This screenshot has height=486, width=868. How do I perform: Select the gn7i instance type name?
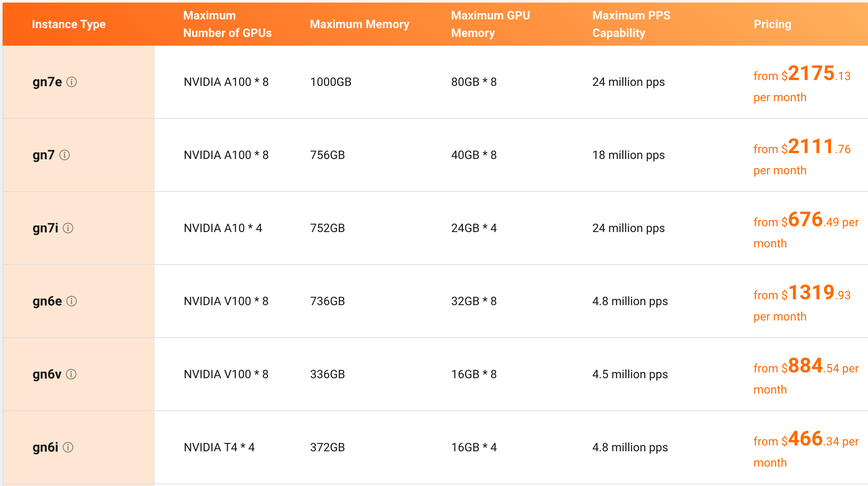tap(45, 228)
